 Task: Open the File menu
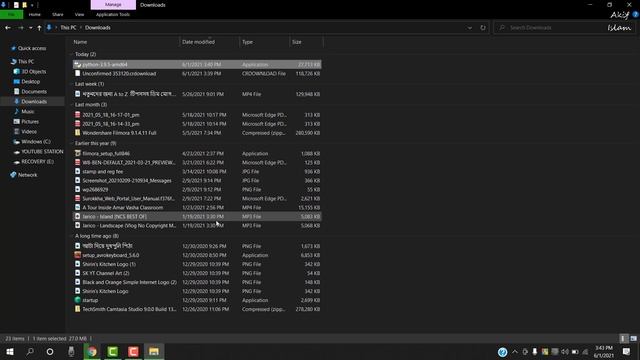click(11, 14)
